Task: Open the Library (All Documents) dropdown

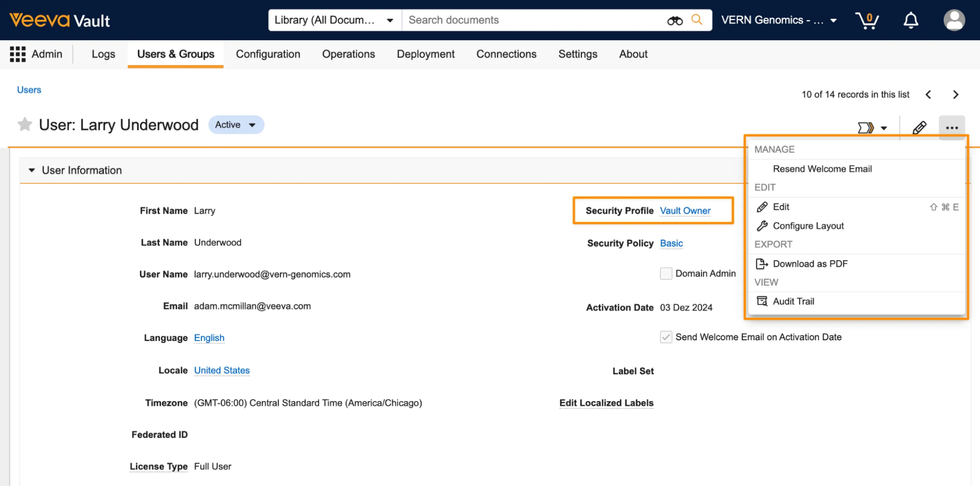Action: (x=334, y=20)
